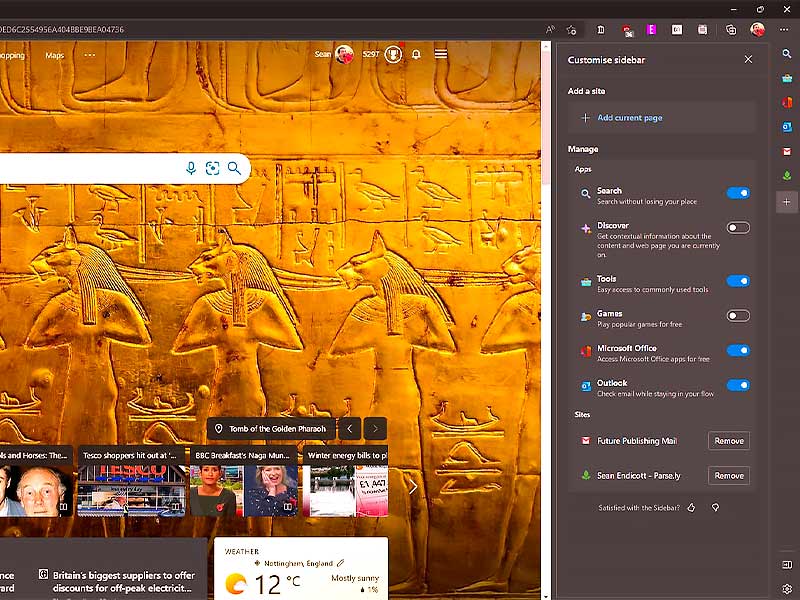Image resolution: width=800 pixels, height=600 pixels.
Task: Click the pink E extension icon
Action: (x=651, y=30)
